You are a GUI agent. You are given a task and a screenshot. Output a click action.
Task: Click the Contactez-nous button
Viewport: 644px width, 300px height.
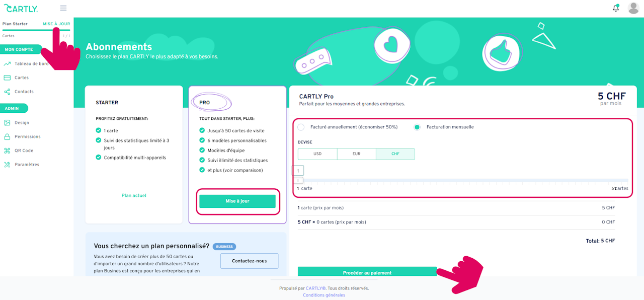(249, 261)
